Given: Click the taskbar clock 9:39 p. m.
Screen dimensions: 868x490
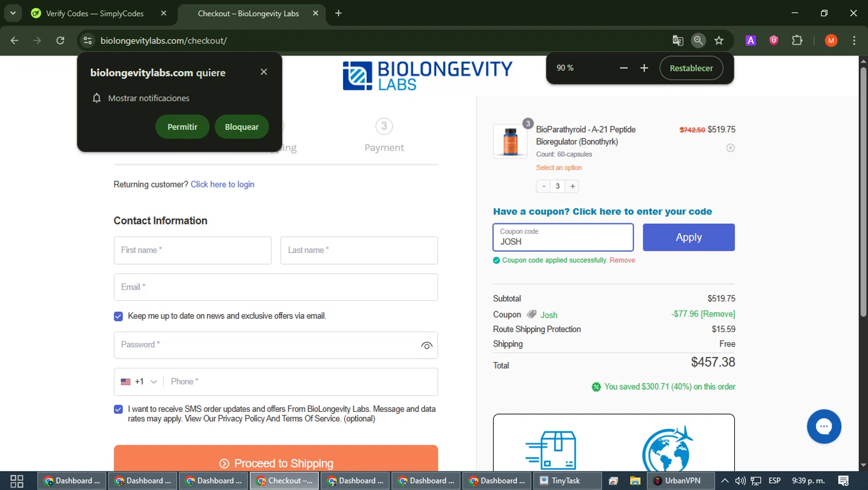Looking at the screenshot, I should coord(808,481).
